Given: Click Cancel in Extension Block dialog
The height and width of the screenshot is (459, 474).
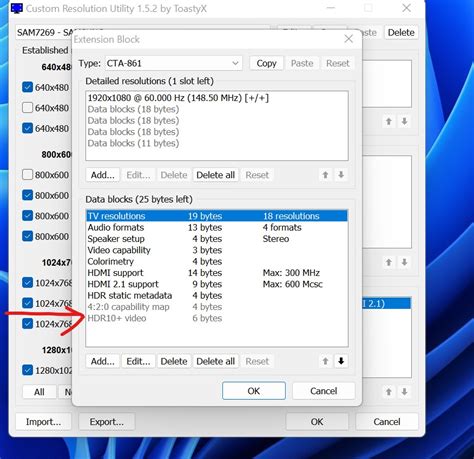Looking at the screenshot, I should coord(323,391).
